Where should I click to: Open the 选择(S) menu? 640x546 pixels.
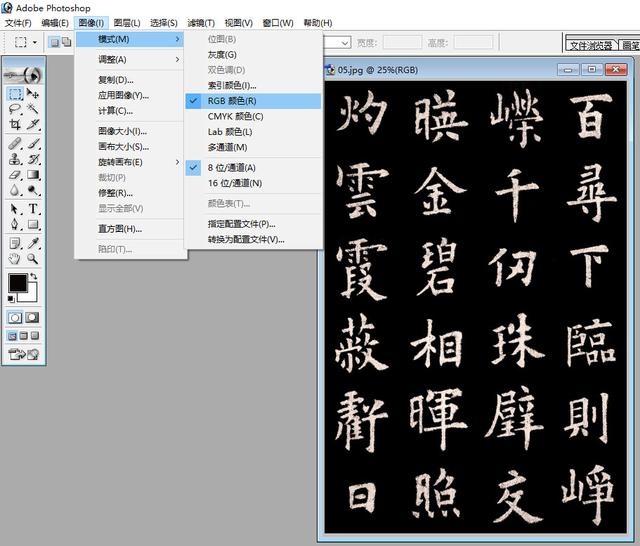(x=164, y=23)
